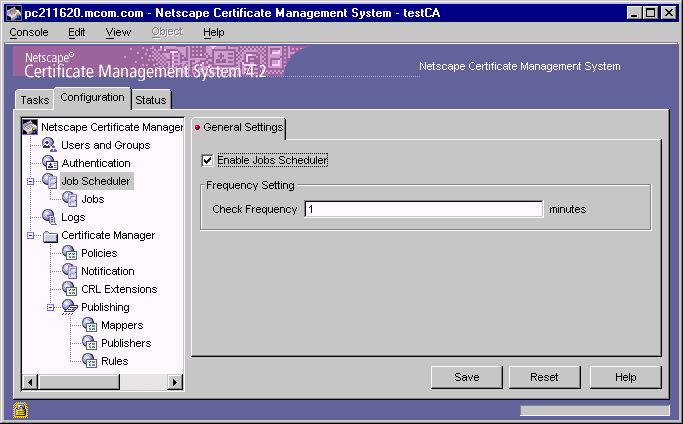The image size is (683, 424).
Task: Select the General Settings tab
Action: click(239, 128)
